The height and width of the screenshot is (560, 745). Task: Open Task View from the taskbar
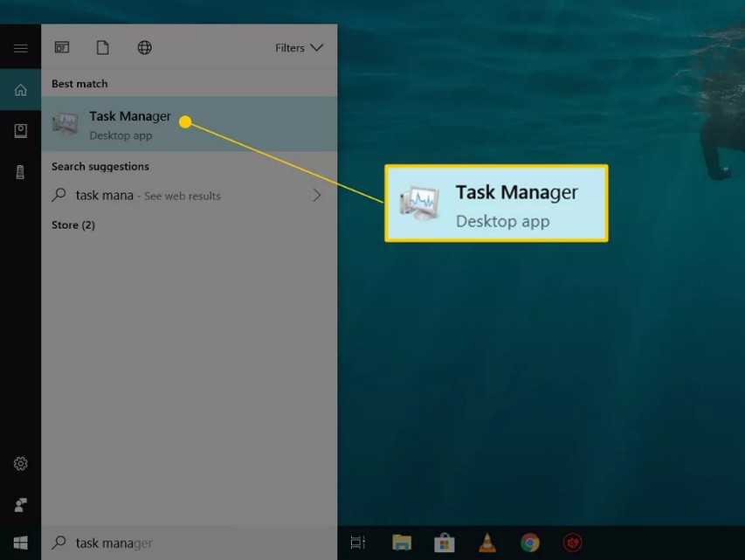(x=358, y=543)
